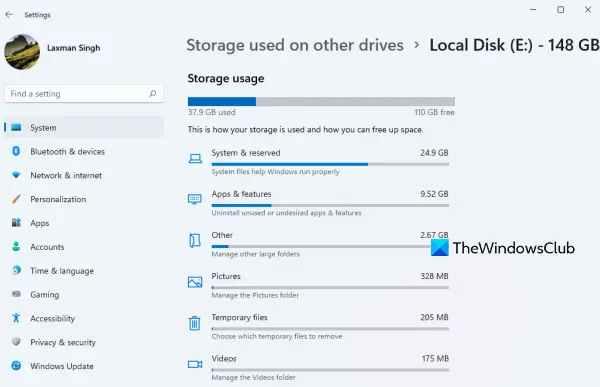
Task: Click the 9.52 GB size value
Action: click(434, 194)
